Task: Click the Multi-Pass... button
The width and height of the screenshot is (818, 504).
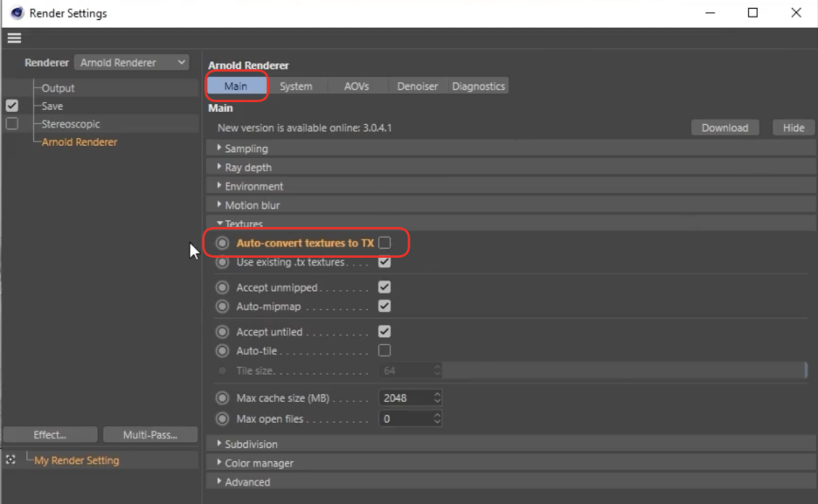Action: coord(150,435)
